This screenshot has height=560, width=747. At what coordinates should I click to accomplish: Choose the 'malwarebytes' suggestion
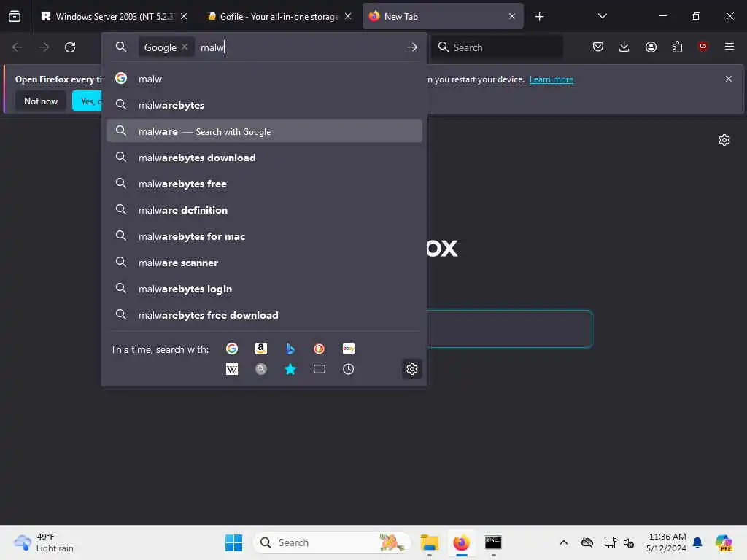click(264, 105)
